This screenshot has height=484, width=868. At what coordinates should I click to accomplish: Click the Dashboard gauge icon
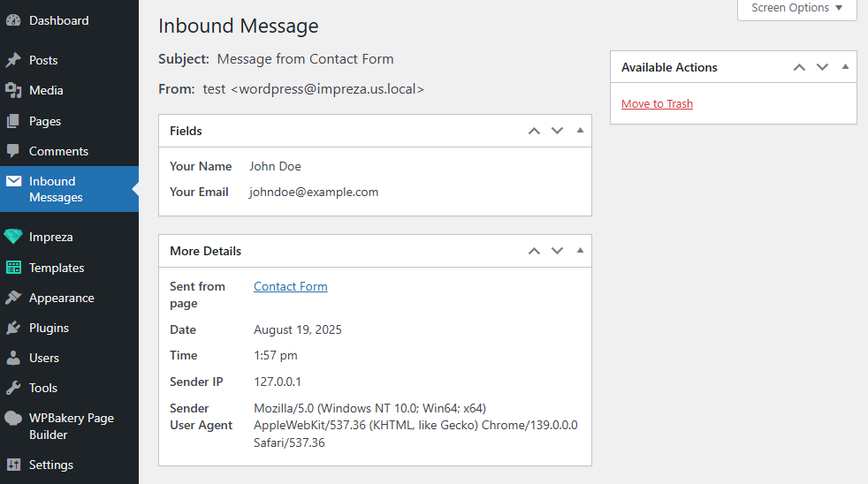(x=13, y=20)
